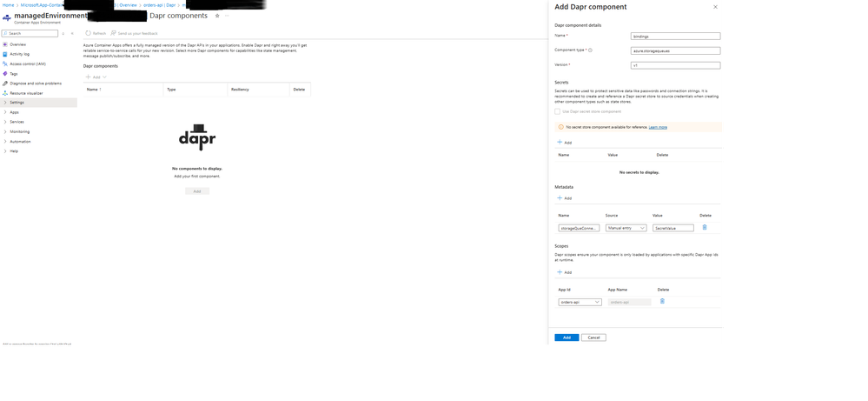Open the Manual entry source dropdown
Viewport: 868px width, 401px height.
click(x=626, y=228)
